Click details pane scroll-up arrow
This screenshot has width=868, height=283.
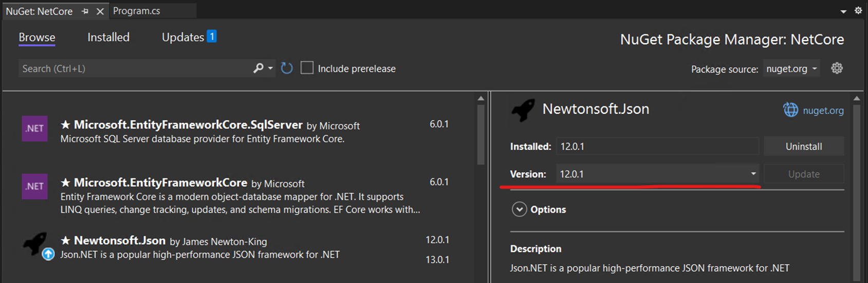point(857,98)
